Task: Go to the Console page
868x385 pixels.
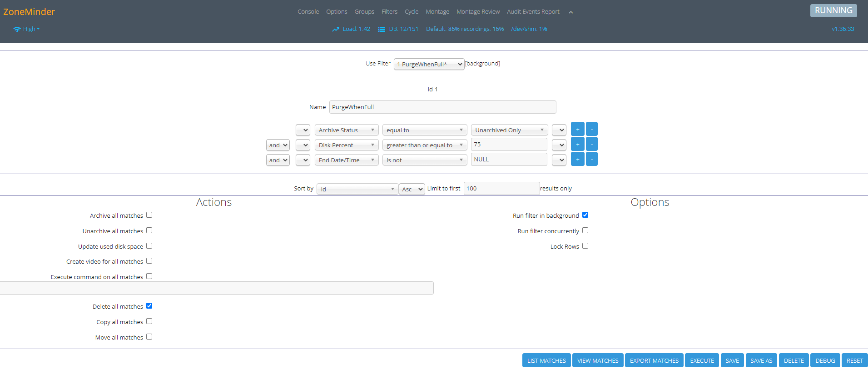Action: coord(308,12)
